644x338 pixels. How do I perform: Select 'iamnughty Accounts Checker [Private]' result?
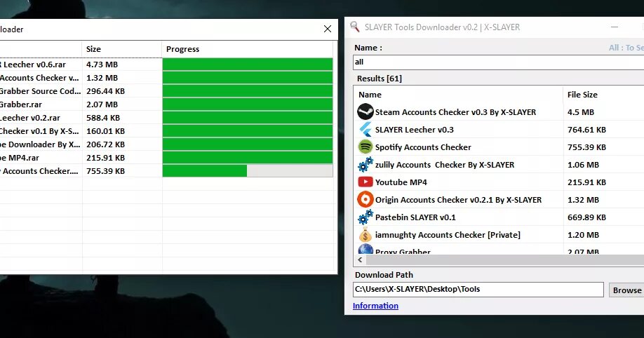coord(448,235)
